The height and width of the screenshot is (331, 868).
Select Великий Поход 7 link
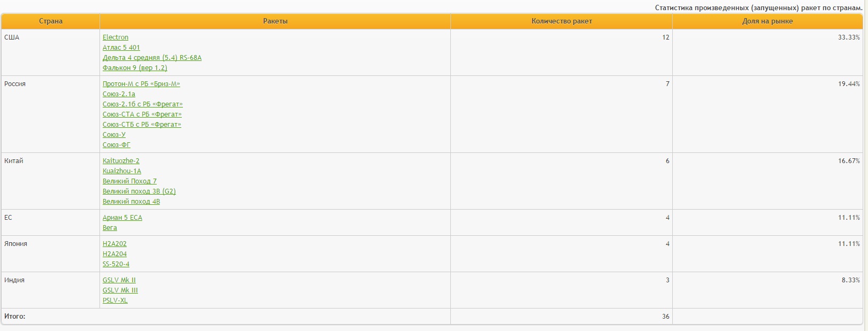coord(129,181)
